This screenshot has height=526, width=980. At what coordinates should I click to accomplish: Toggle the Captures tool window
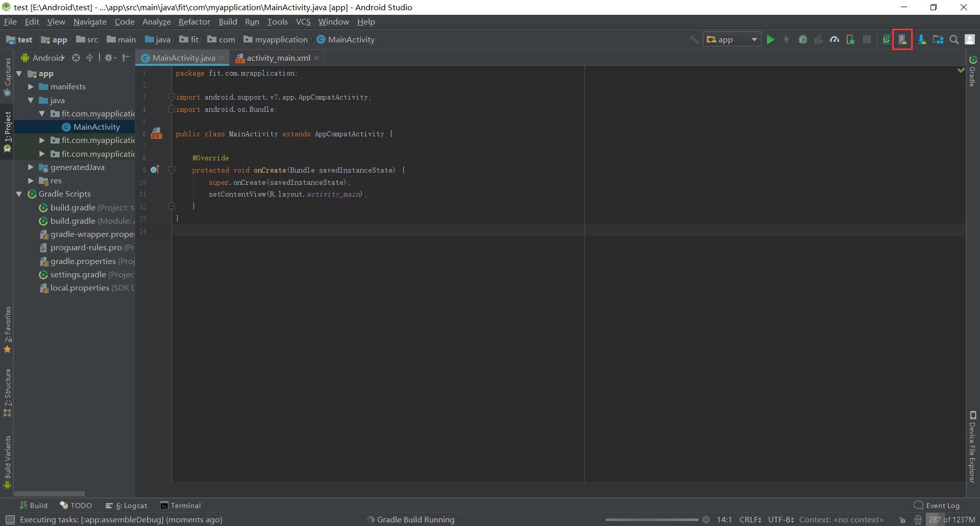click(7, 77)
